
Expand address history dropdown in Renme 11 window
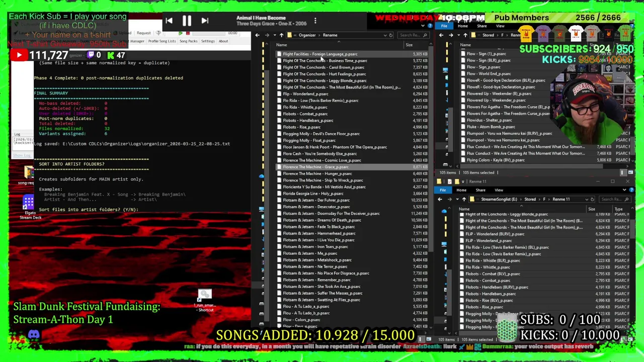pyautogui.click(x=587, y=199)
